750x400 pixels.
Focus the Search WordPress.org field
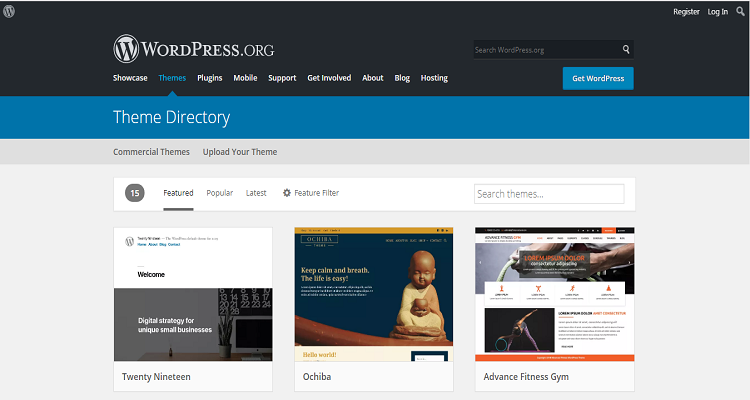point(553,49)
